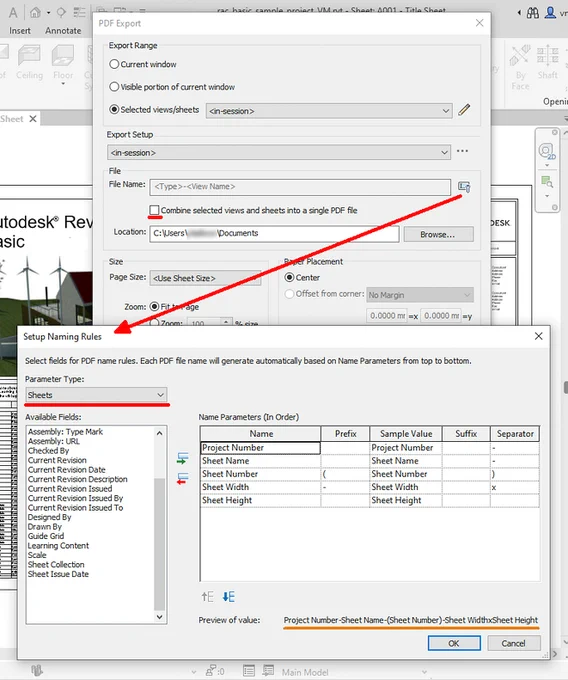568x680 pixels.
Task: Open the Export Setup in-session dropdown
Action: click(278, 153)
